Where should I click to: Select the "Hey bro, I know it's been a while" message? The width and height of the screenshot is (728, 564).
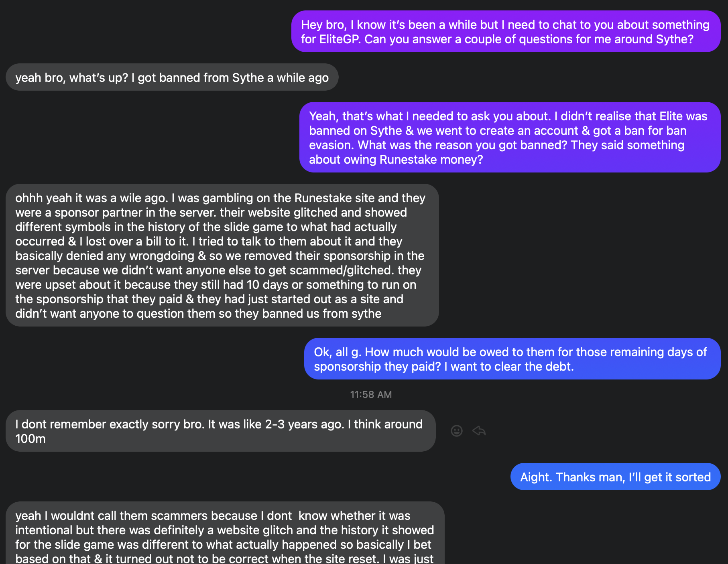[x=506, y=32]
